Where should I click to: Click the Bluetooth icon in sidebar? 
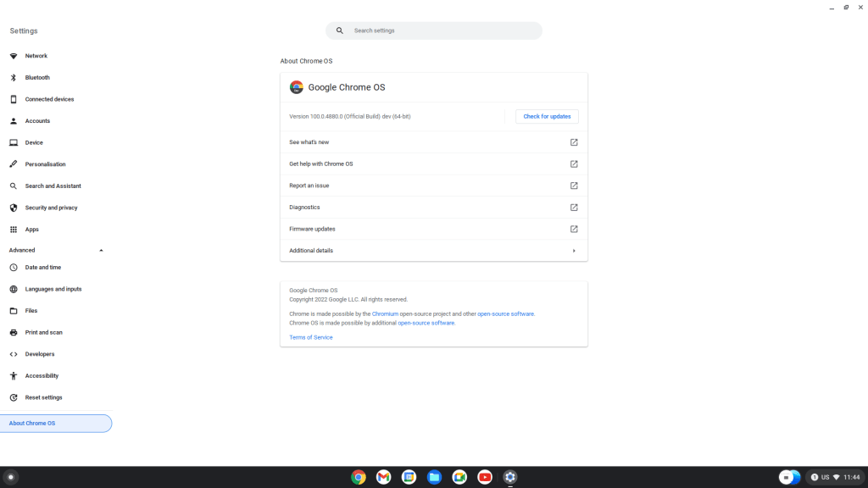(x=14, y=77)
